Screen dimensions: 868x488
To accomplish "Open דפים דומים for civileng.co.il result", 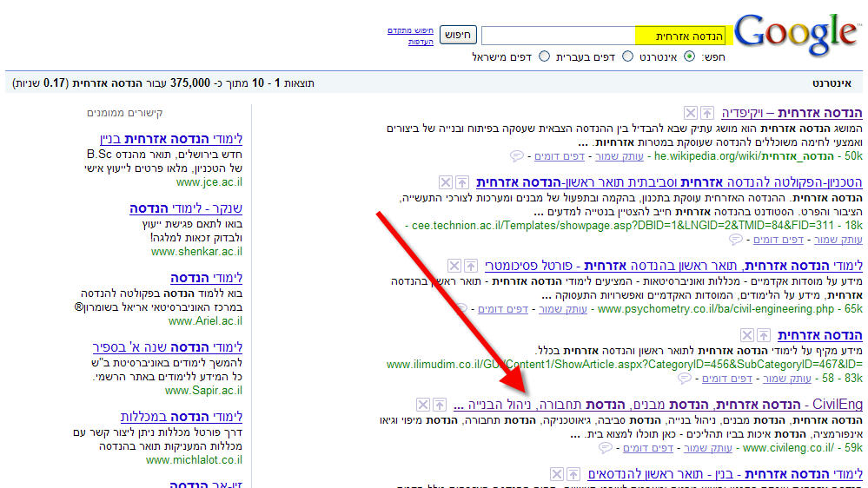I will pos(647,448).
